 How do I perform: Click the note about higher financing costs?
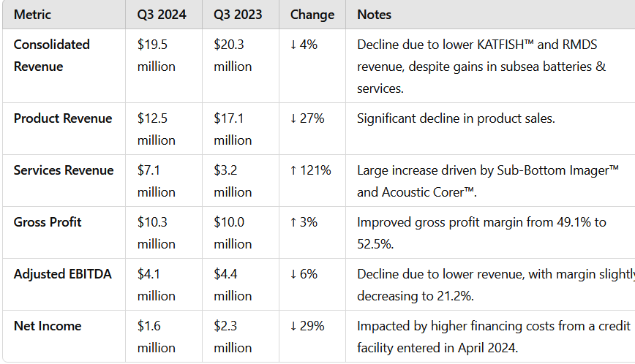[492, 337]
